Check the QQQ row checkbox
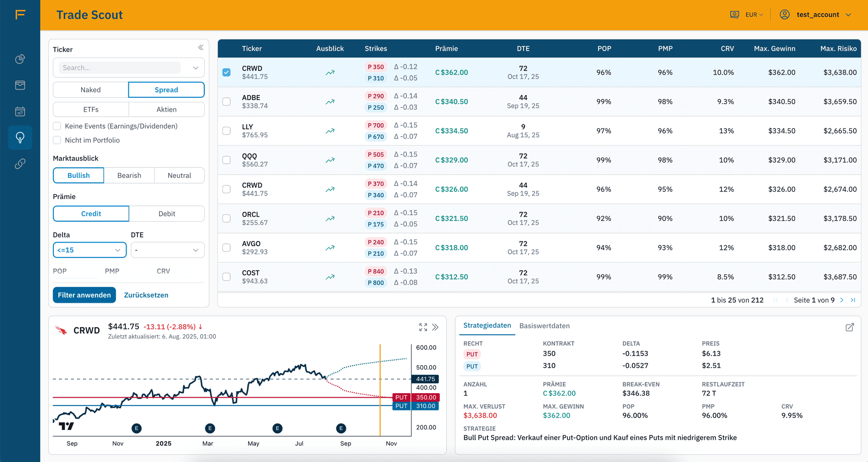The image size is (868, 462). pyautogui.click(x=226, y=160)
